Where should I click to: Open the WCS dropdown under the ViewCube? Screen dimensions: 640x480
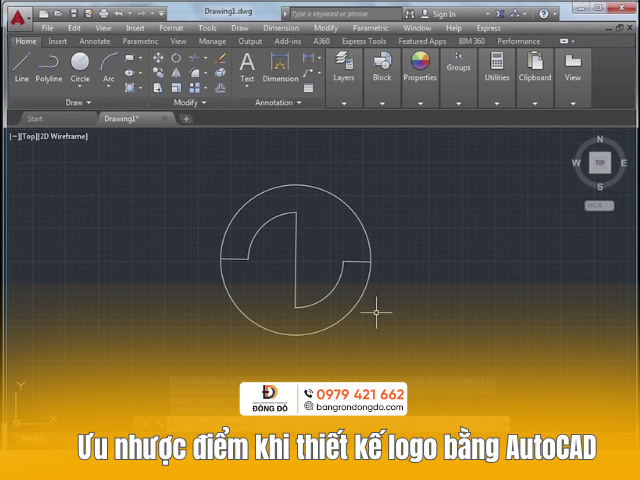(x=599, y=206)
